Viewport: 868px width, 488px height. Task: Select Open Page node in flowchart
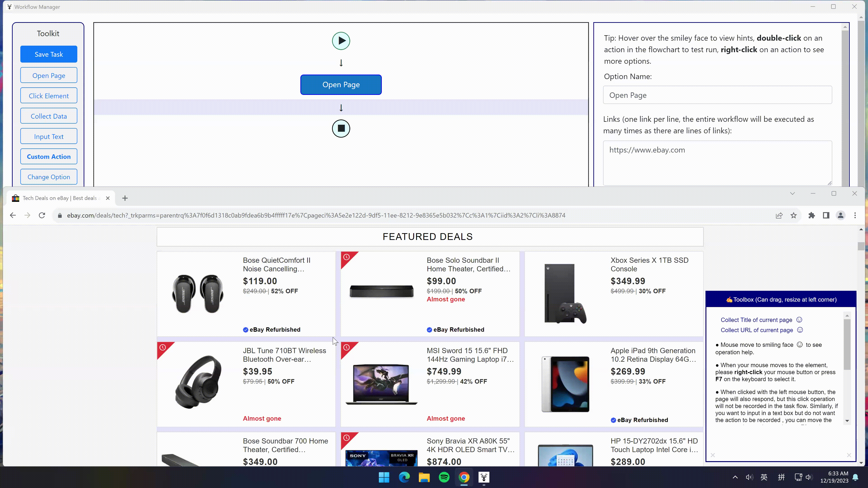pos(341,84)
